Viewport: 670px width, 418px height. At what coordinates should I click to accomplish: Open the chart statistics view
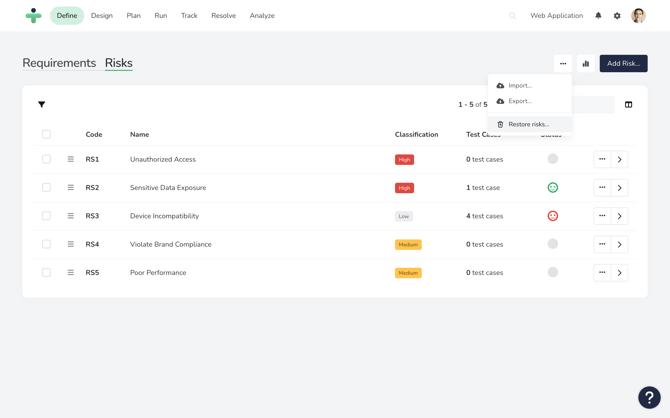[x=586, y=63]
